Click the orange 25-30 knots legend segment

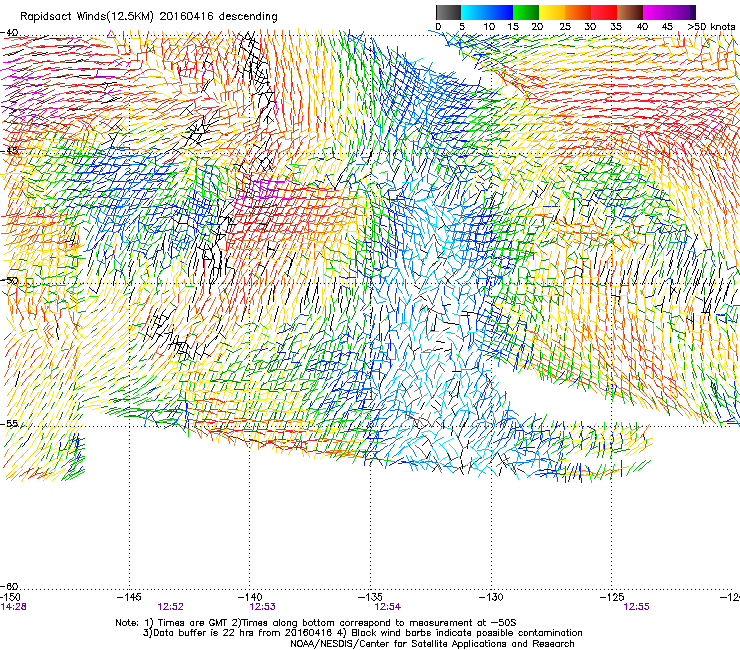(578, 12)
